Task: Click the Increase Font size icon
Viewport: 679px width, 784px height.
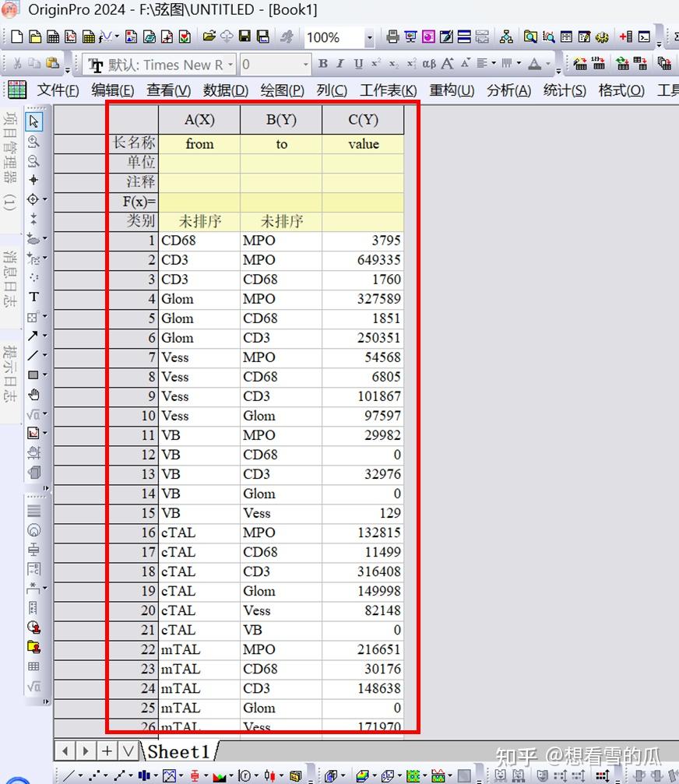Action: pyautogui.click(x=448, y=64)
